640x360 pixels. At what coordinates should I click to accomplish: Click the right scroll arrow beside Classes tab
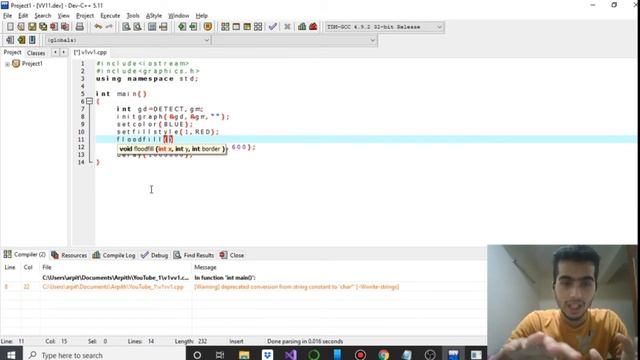point(63,52)
